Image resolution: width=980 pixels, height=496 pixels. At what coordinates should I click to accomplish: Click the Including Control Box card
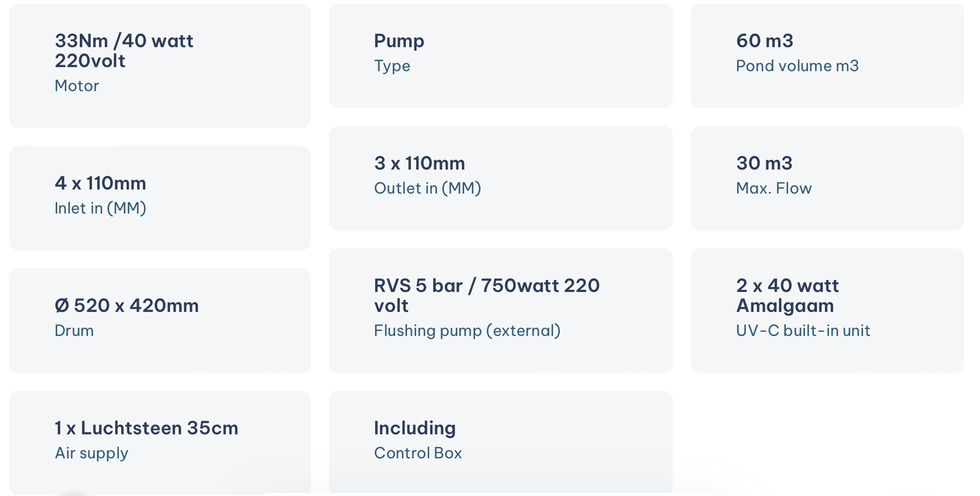pyautogui.click(x=500, y=442)
